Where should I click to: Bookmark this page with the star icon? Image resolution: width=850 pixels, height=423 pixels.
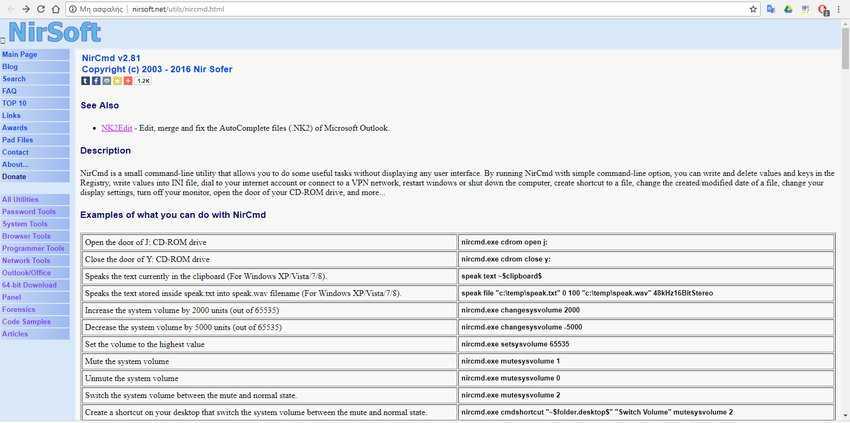753,9
